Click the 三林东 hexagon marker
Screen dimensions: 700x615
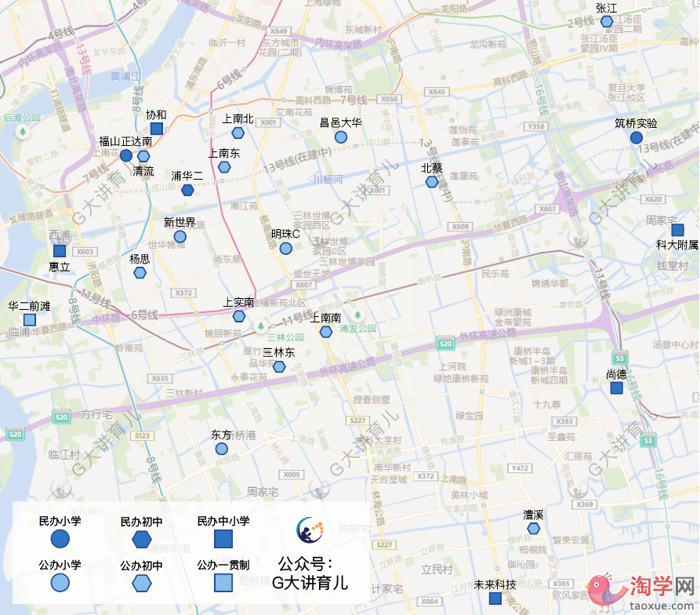279,366
